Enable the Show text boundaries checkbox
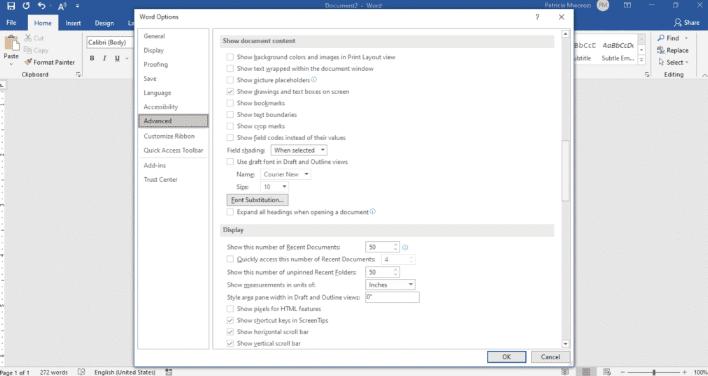 pyautogui.click(x=230, y=115)
